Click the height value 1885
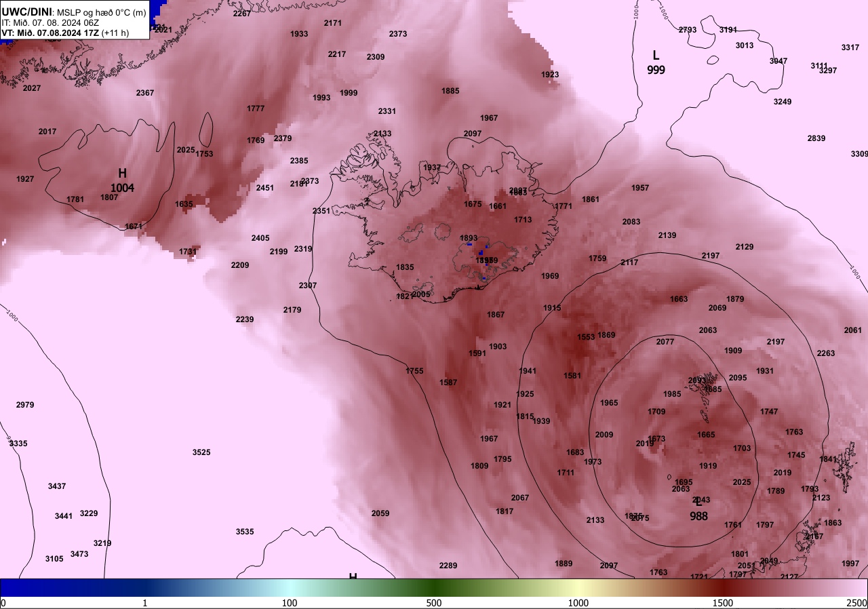Screen dimensions: 868x609 pyautogui.click(x=450, y=91)
